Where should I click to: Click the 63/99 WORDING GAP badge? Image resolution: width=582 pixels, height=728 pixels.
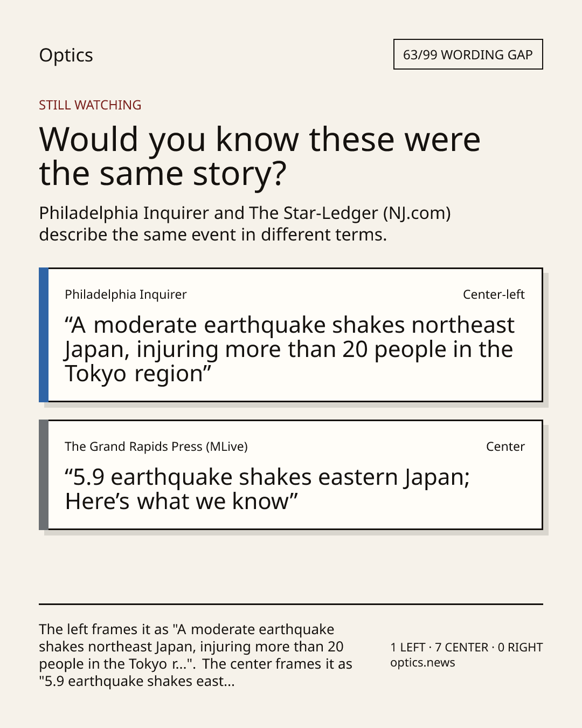click(468, 54)
